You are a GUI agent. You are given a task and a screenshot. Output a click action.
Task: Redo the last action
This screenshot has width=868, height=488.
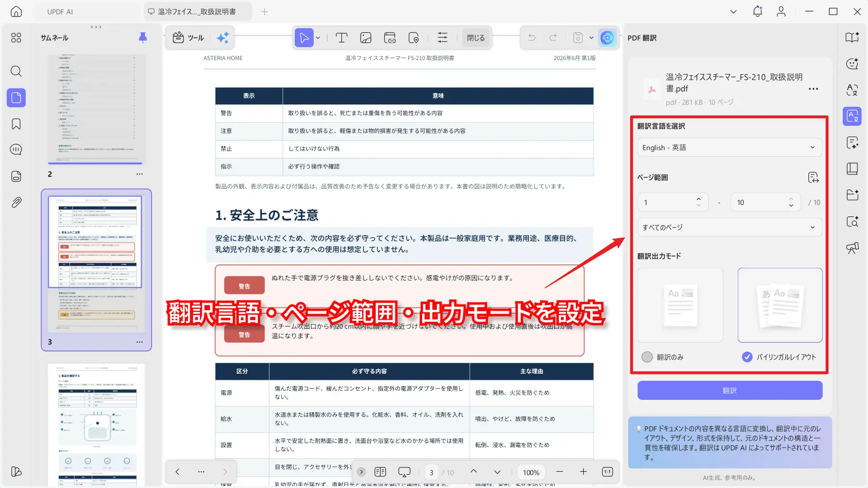pos(553,38)
